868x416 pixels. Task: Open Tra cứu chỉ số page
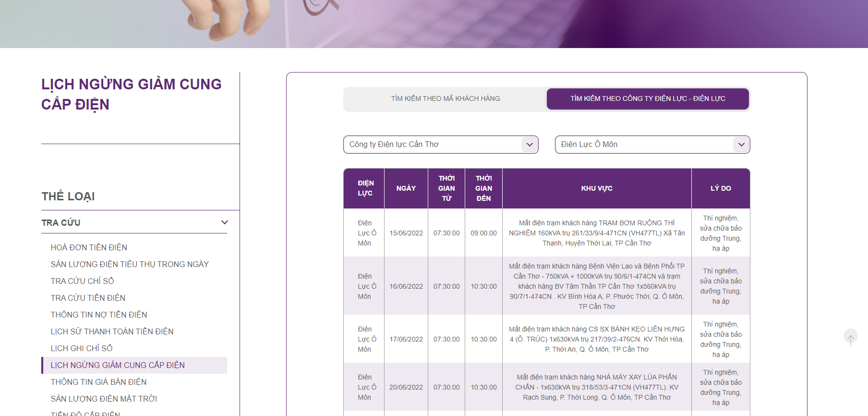click(x=82, y=281)
